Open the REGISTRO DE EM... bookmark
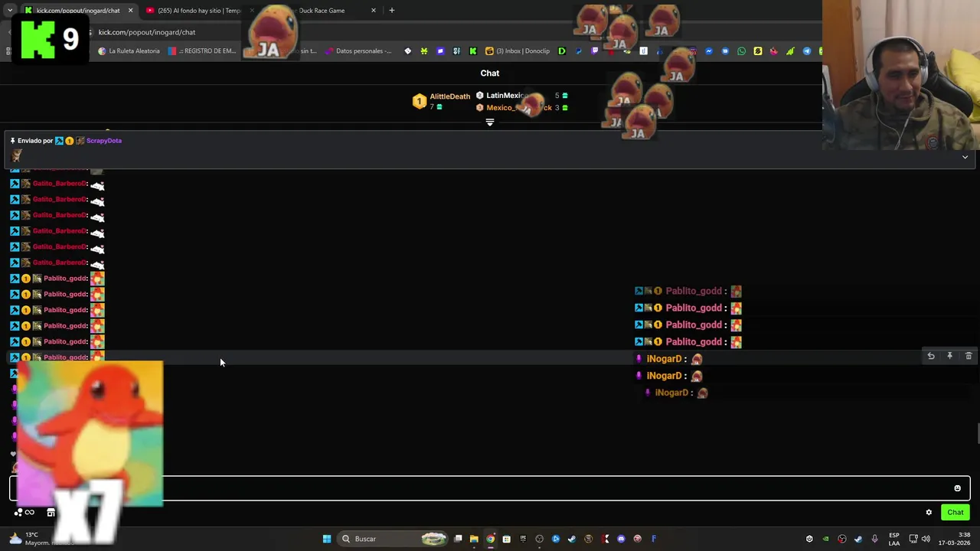This screenshot has width=980, height=551. 202,51
